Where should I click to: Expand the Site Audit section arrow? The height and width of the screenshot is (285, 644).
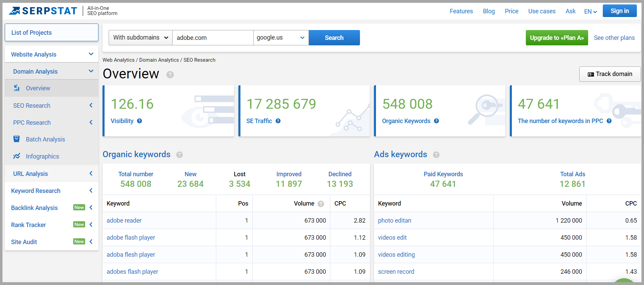(91, 242)
